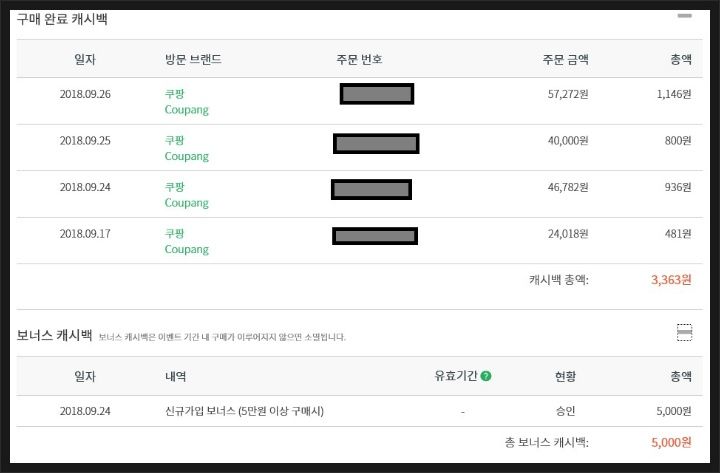Click the 주문 금액 column header
The width and height of the screenshot is (720, 473).
tap(566, 59)
